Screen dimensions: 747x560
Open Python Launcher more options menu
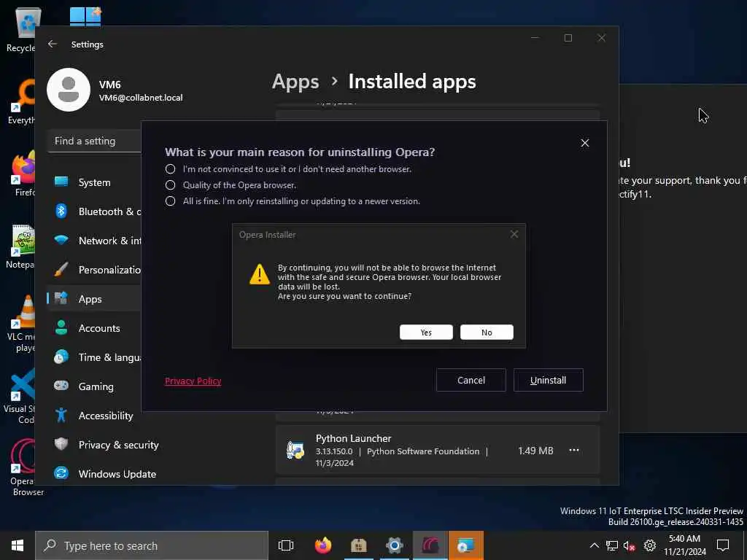[573, 450]
